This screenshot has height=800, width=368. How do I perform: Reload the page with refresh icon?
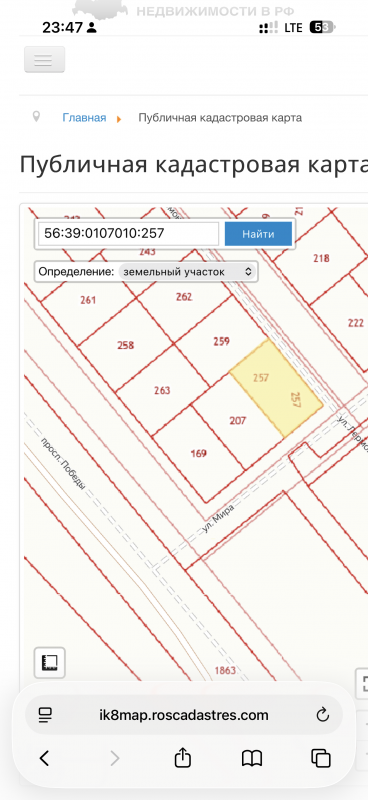[323, 715]
